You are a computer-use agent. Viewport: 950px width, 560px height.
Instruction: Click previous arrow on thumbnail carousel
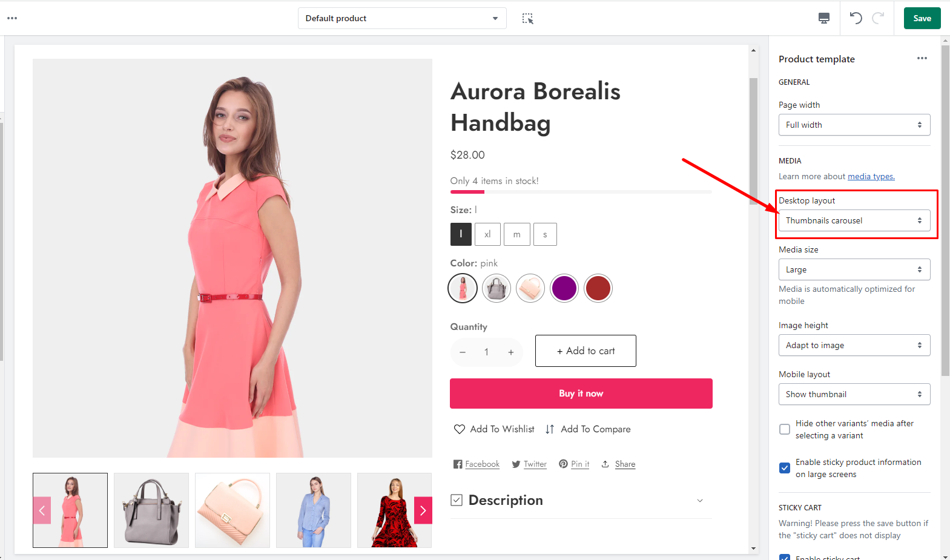pyautogui.click(x=42, y=510)
